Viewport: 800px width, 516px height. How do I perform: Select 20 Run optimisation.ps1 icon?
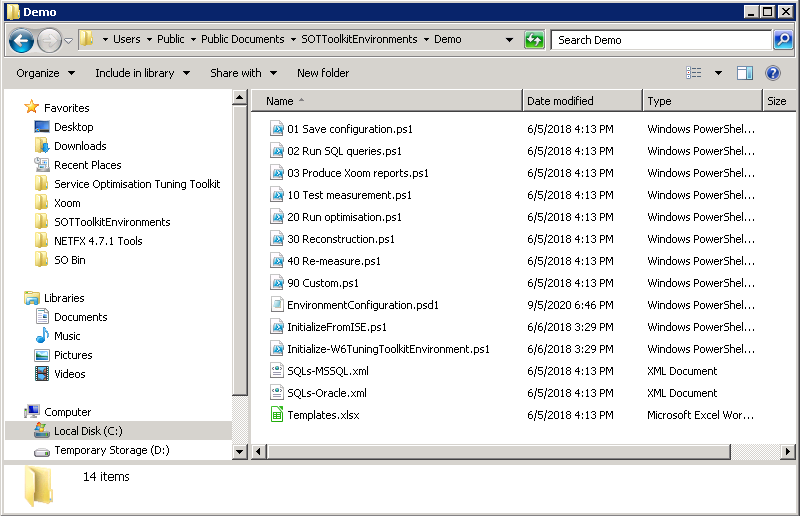[277, 216]
